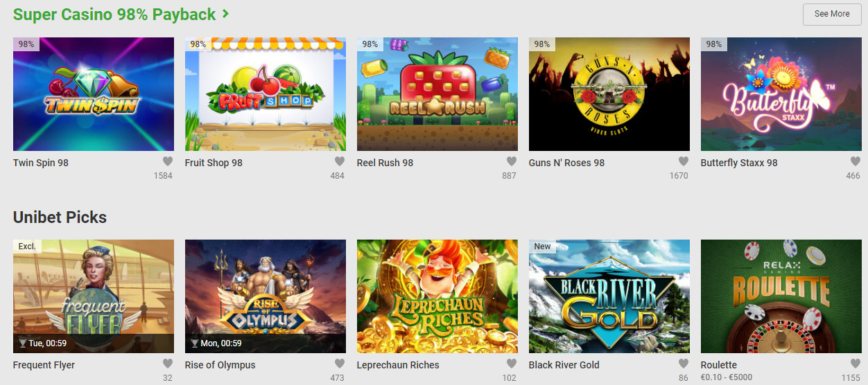Select the Leprechaun Riches game image

[x=437, y=296]
